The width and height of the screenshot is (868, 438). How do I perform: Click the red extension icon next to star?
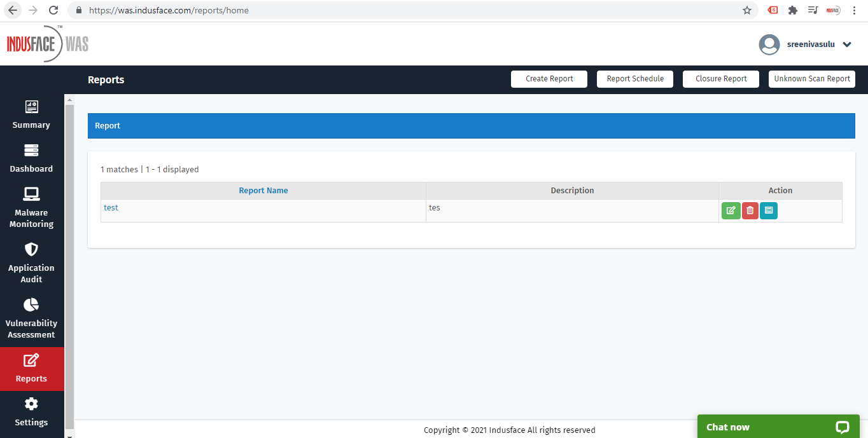773,10
